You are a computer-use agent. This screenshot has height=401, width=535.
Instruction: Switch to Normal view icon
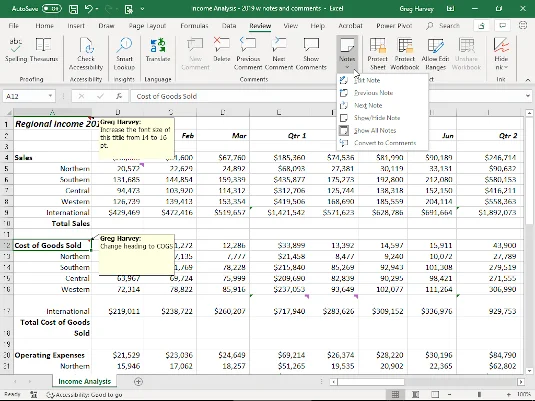tap(395, 395)
